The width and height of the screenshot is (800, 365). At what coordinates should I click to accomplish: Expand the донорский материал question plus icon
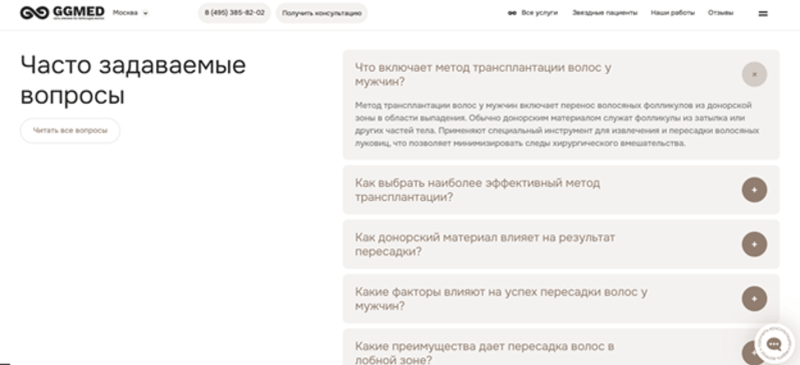(754, 244)
